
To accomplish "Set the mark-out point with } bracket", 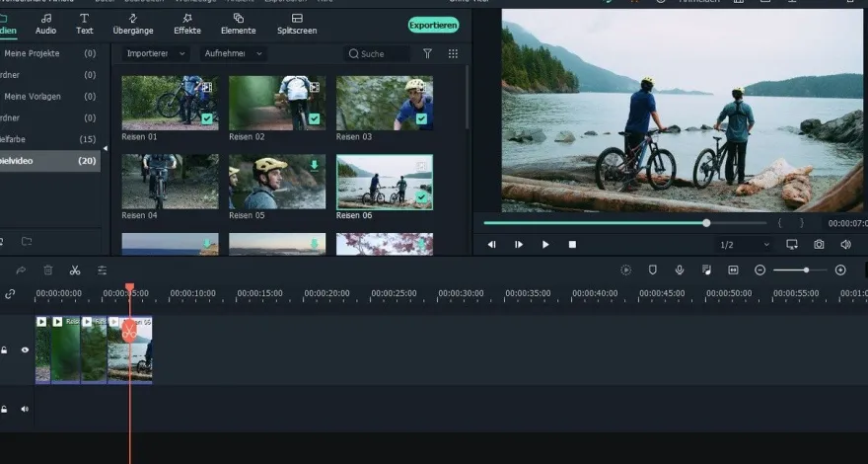I will click(x=802, y=223).
